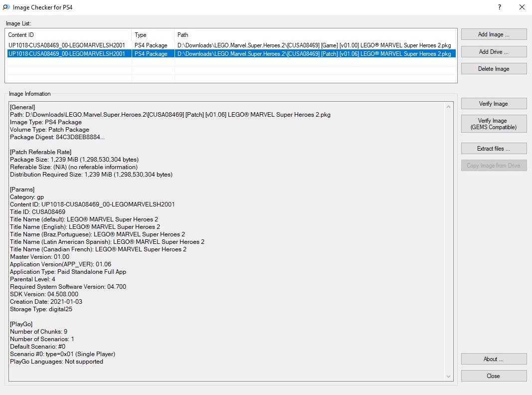The height and width of the screenshot is (395, 532).
Task: Click the highlighted row's Content ID cell
Action: tap(67, 54)
